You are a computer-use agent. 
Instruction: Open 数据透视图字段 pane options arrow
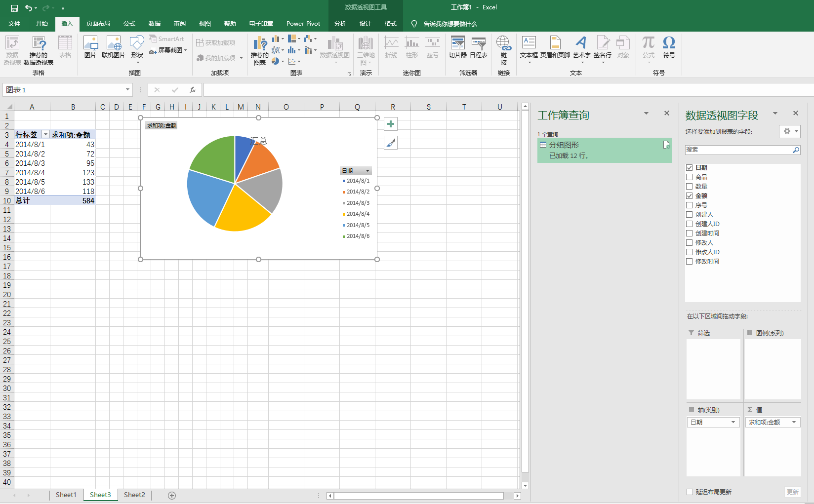pyautogui.click(x=775, y=113)
